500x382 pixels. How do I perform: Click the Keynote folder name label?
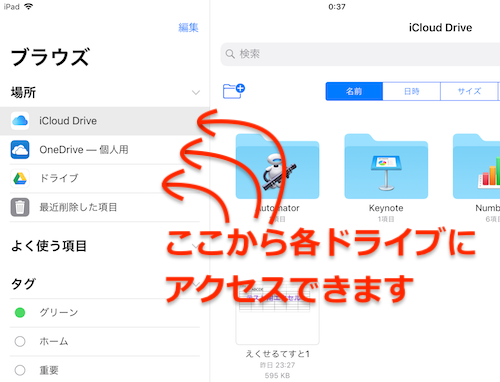point(386,208)
